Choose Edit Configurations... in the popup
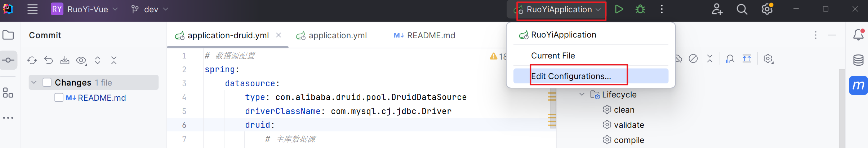The height and width of the screenshot is (148, 868). tap(591, 76)
